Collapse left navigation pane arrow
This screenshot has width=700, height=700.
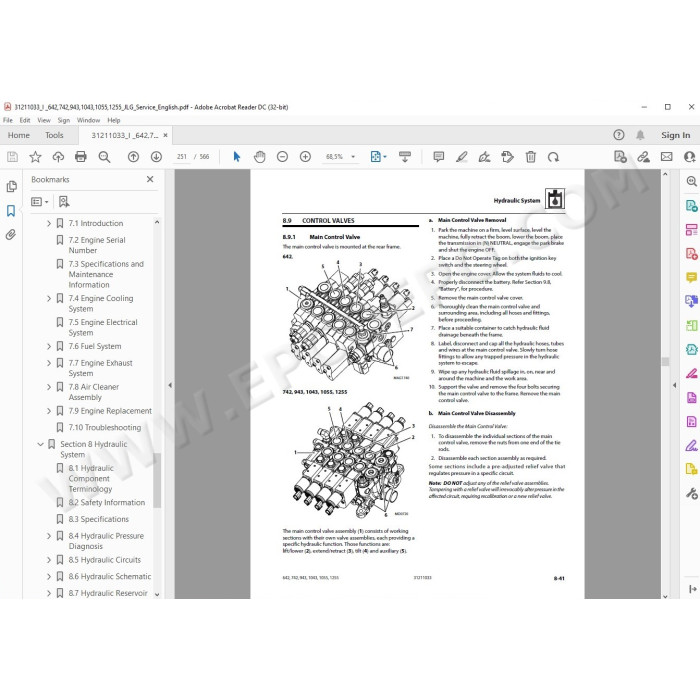point(170,384)
